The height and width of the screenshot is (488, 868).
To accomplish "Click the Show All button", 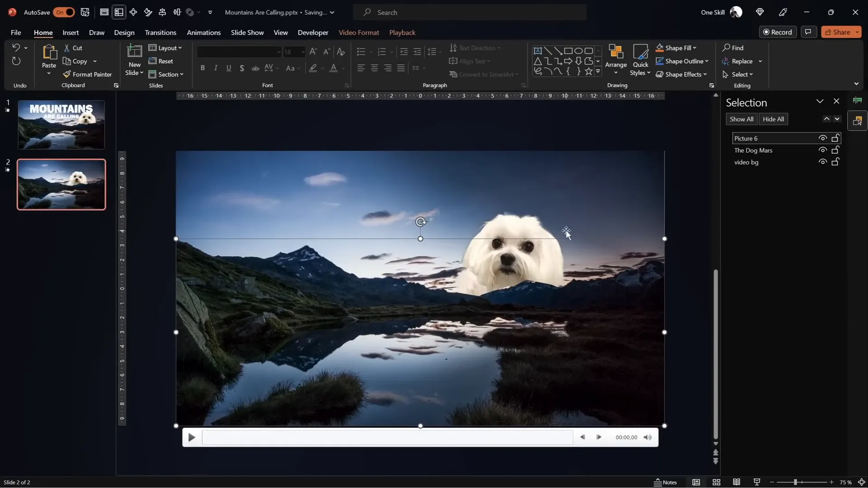I will coord(741,119).
